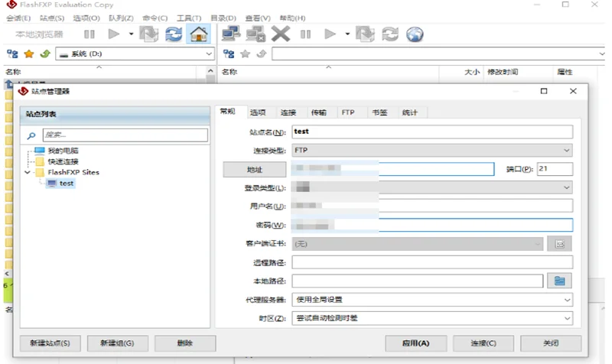Open the 会话(E) menu
The height and width of the screenshot is (364, 612).
[18, 18]
